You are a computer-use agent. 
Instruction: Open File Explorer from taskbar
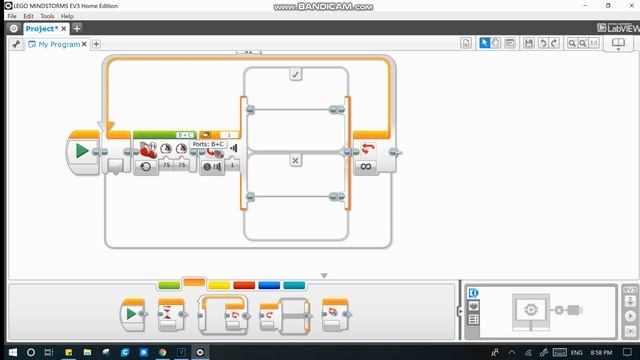pos(87,352)
